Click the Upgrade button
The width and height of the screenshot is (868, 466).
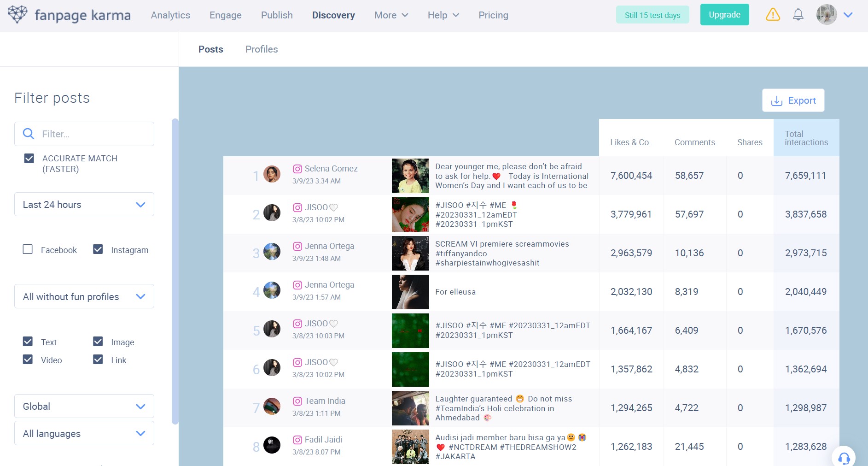(x=725, y=15)
